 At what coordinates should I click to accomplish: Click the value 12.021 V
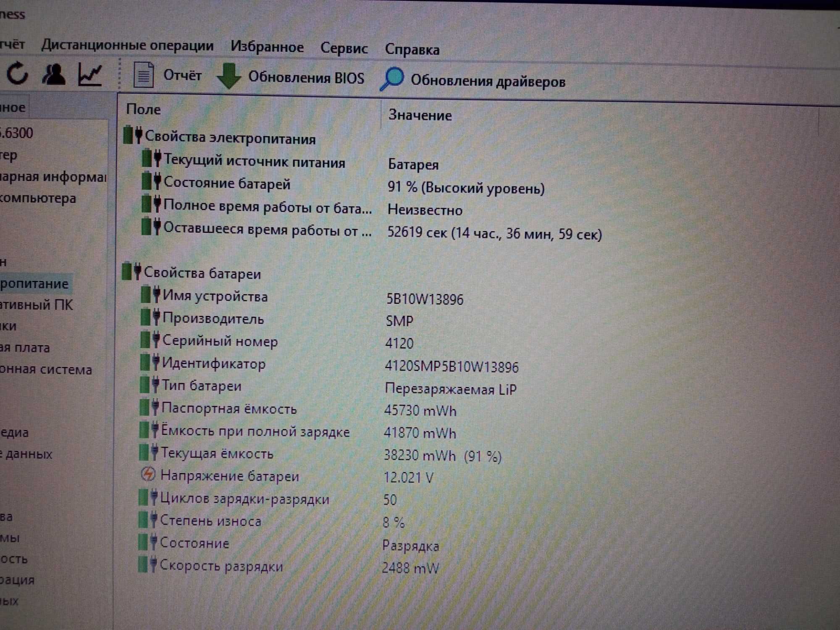[408, 478]
